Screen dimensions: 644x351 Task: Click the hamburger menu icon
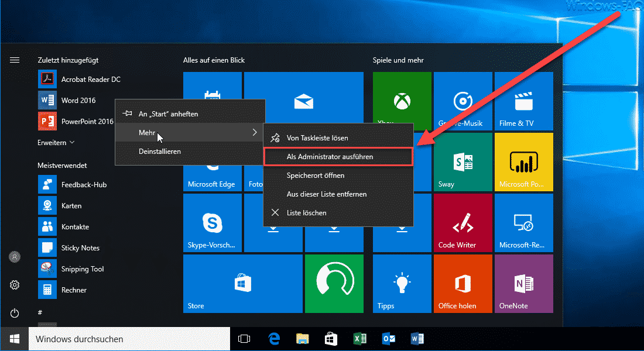click(15, 60)
